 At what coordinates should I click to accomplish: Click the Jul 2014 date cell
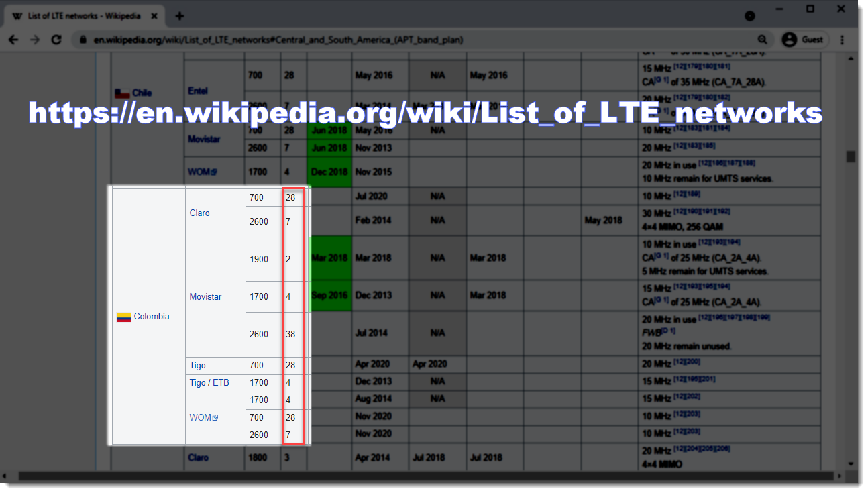tap(380, 333)
